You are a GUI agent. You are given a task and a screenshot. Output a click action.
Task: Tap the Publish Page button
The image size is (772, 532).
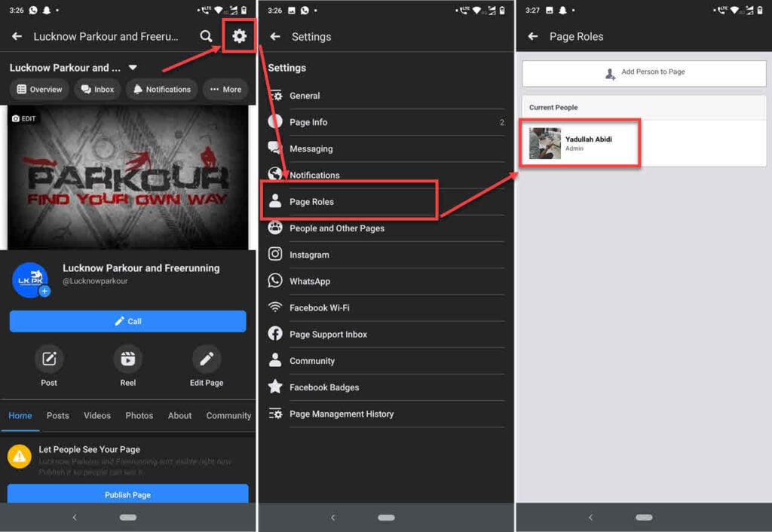pos(128,494)
